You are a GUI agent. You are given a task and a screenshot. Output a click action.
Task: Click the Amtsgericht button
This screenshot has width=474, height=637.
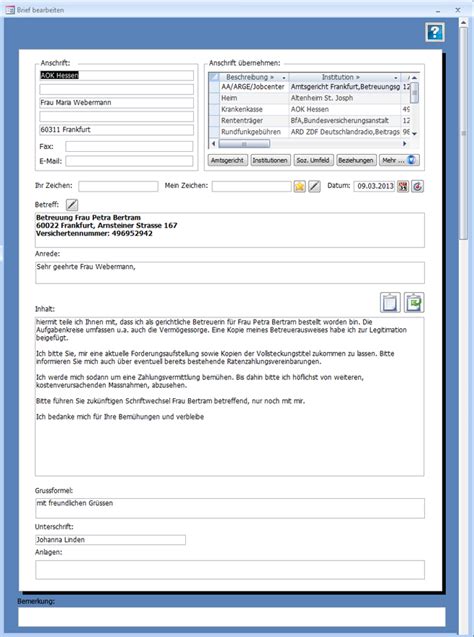[x=227, y=160]
